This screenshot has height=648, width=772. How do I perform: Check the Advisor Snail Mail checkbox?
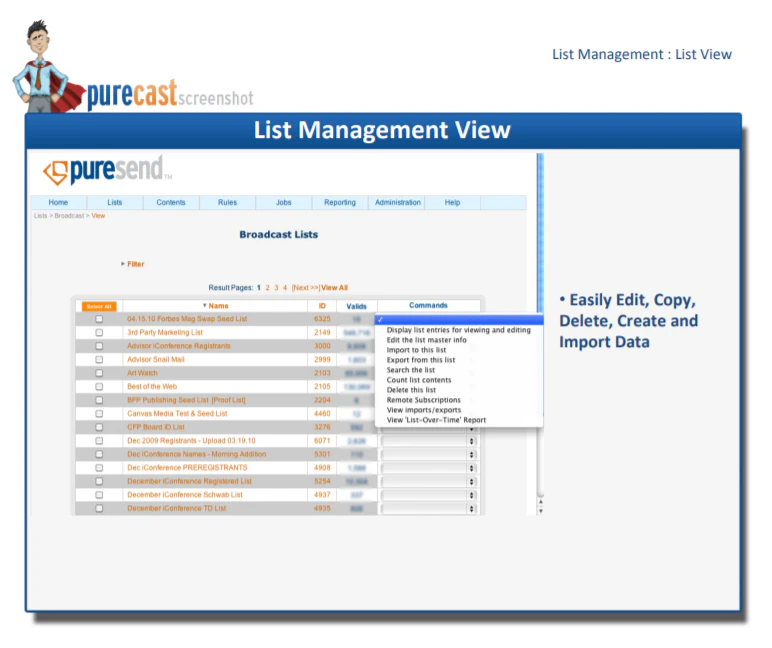pos(99,359)
